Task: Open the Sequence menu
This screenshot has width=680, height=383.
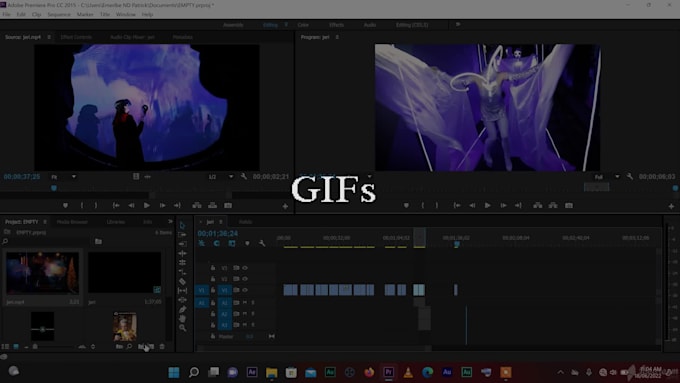Action: [x=59, y=14]
